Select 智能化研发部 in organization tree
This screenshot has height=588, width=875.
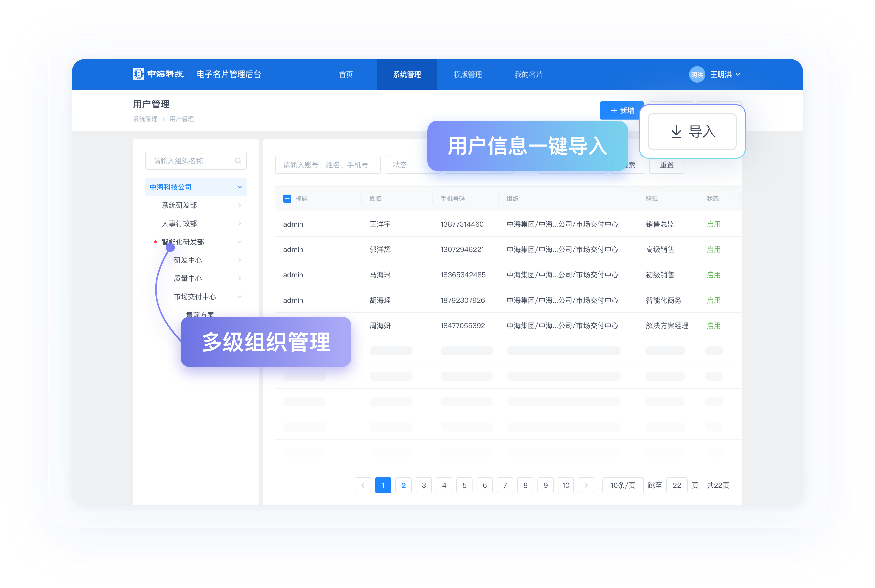coord(183,242)
